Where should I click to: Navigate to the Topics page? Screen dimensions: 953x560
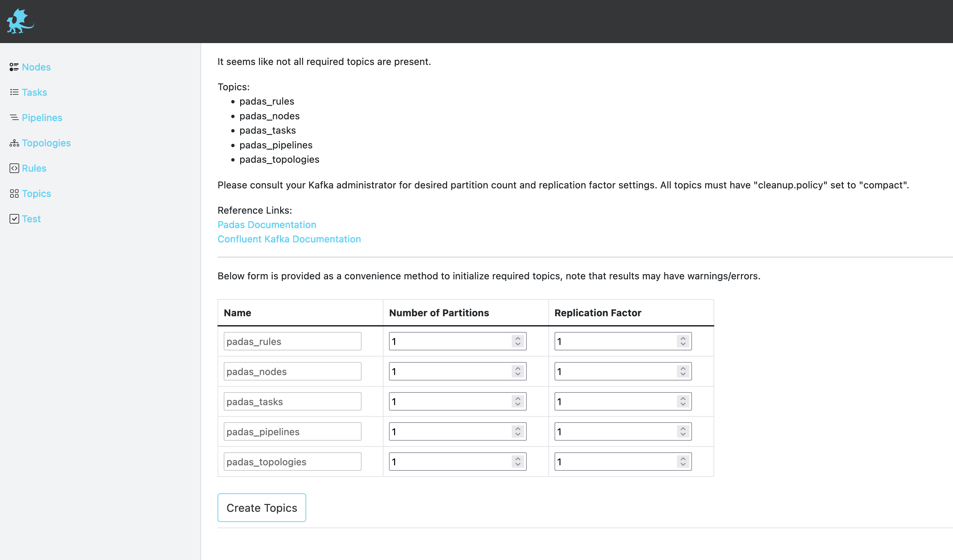pos(36,194)
